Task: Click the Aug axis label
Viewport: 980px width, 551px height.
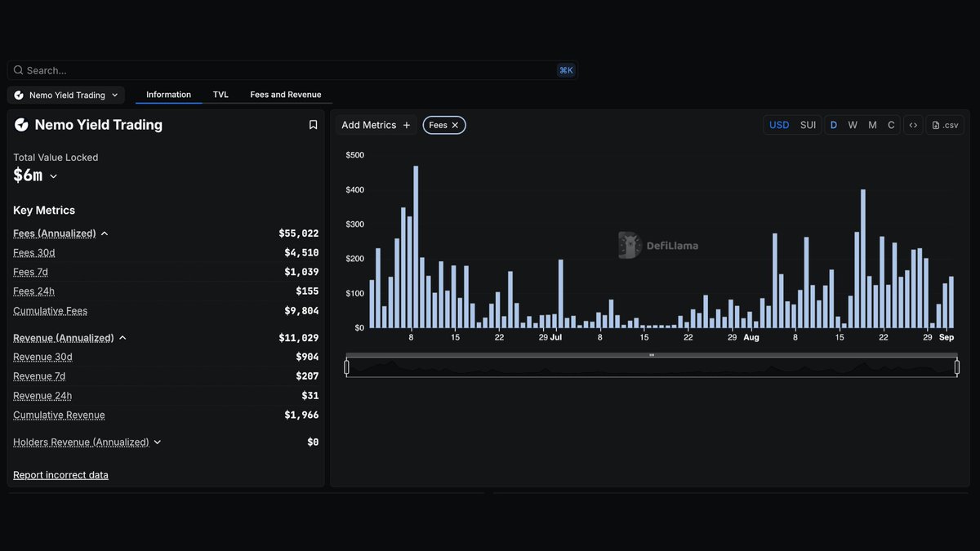Action: [x=751, y=337]
